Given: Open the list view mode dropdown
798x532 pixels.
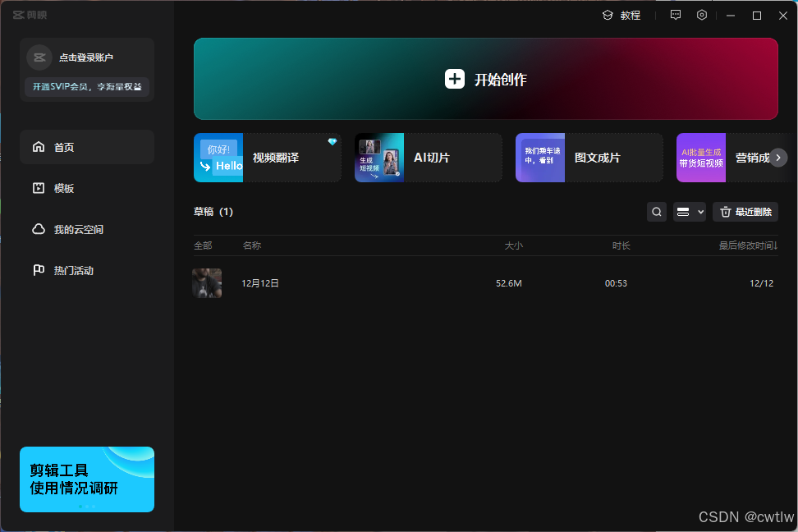Looking at the screenshot, I should click(690, 212).
